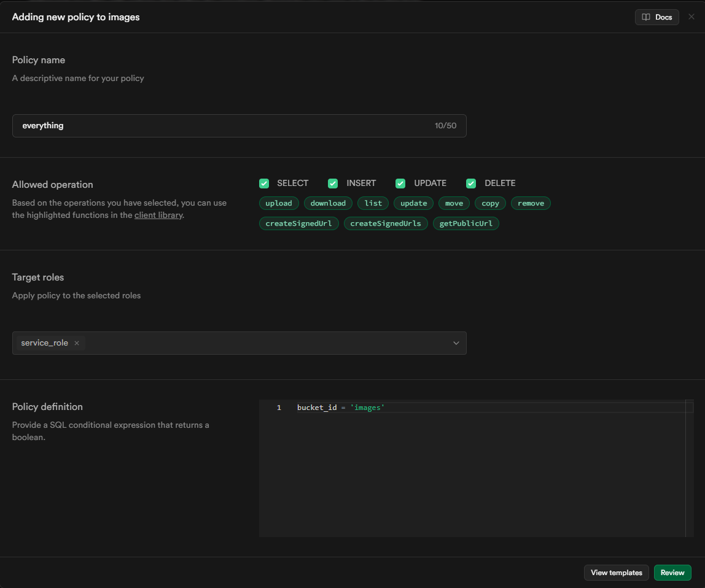Click the Review button
This screenshot has height=588, width=705.
[672, 573]
